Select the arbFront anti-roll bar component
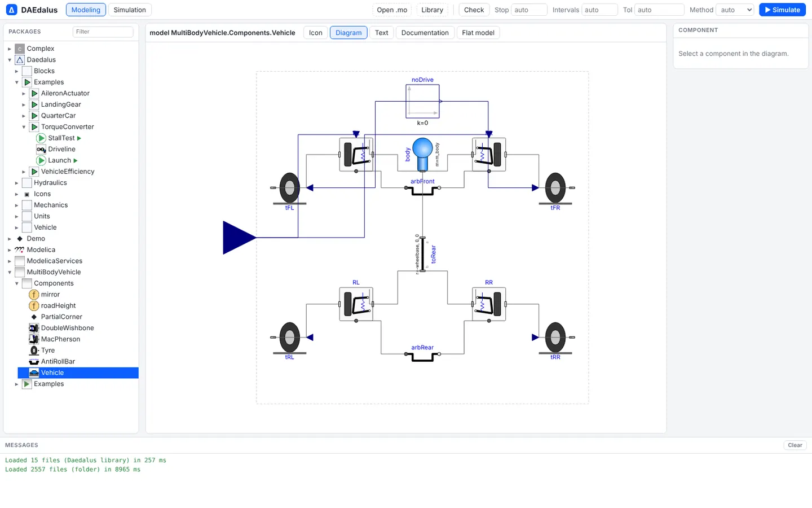The height and width of the screenshot is (508, 812). point(422,191)
